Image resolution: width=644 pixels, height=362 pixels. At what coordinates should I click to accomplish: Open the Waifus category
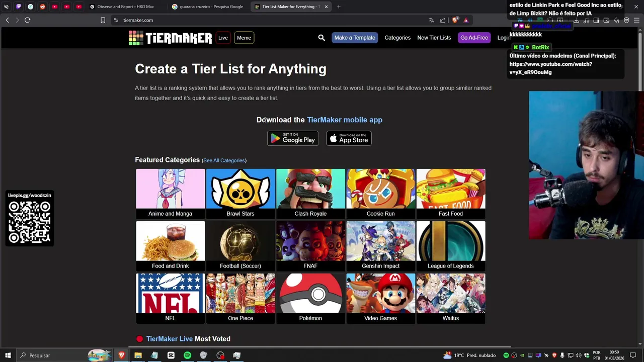pyautogui.click(x=451, y=298)
